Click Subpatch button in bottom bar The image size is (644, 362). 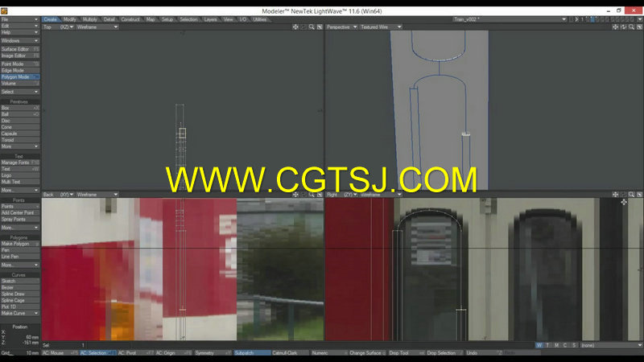[252, 353]
